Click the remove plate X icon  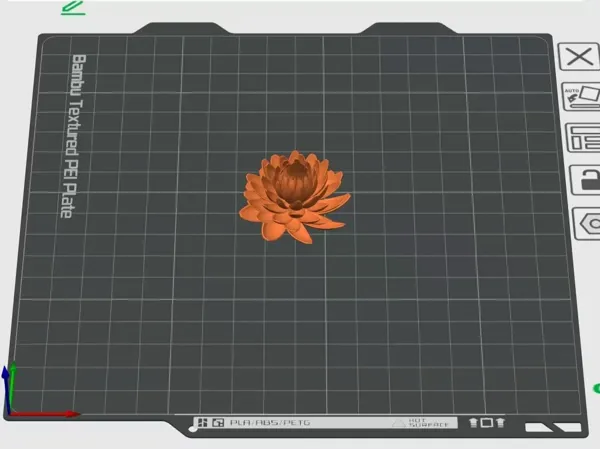579,57
